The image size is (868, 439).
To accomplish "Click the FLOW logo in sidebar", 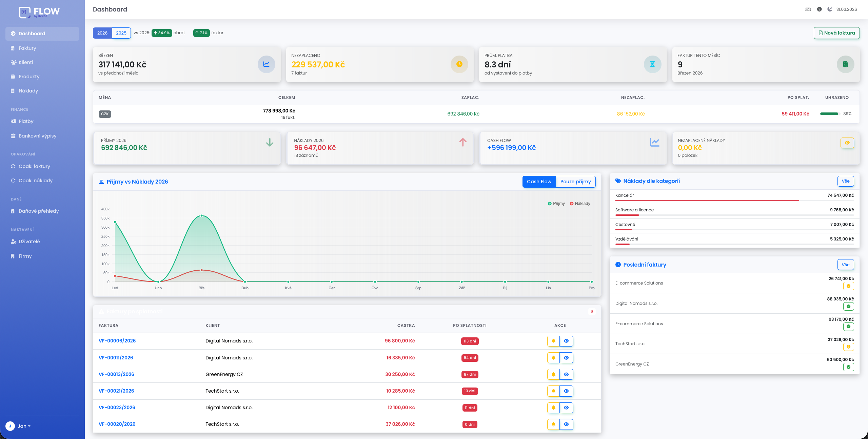I will coord(39,12).
